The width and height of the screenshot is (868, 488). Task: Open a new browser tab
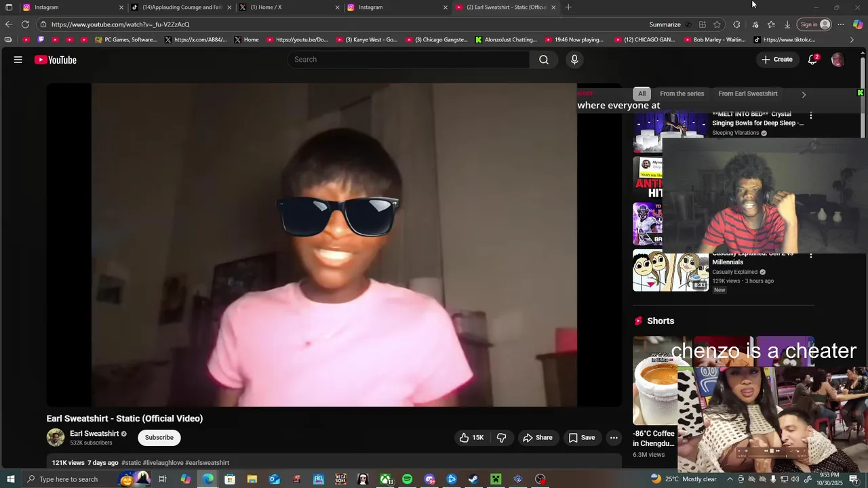(x=568, y=7)
